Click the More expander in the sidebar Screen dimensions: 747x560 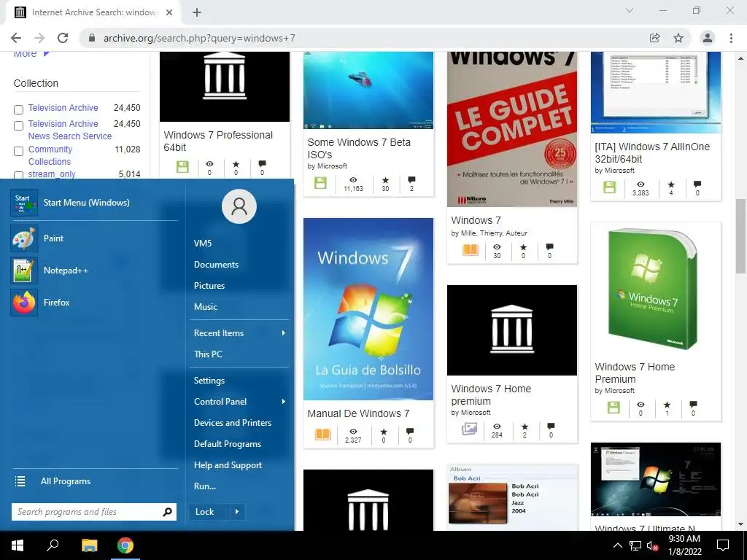pos(31,54)
